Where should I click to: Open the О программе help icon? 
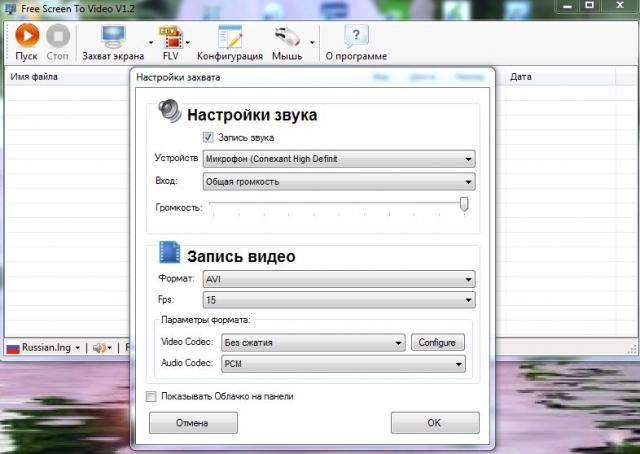[356, 36]
